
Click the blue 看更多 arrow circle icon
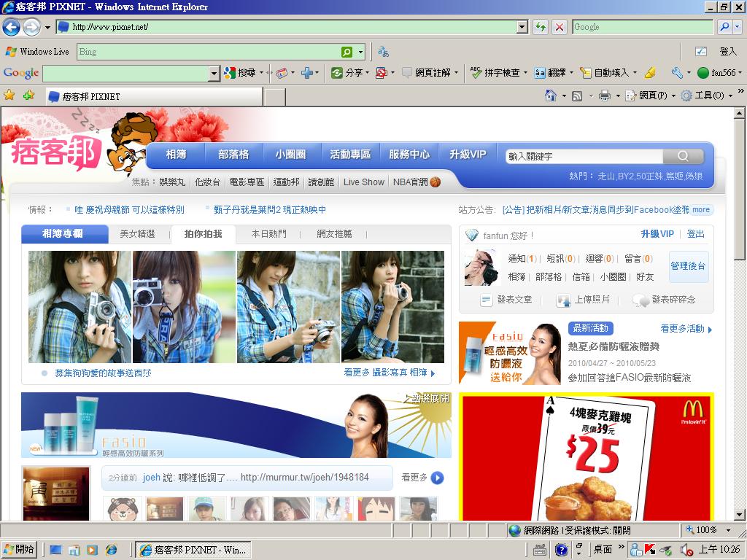point(438,478)
